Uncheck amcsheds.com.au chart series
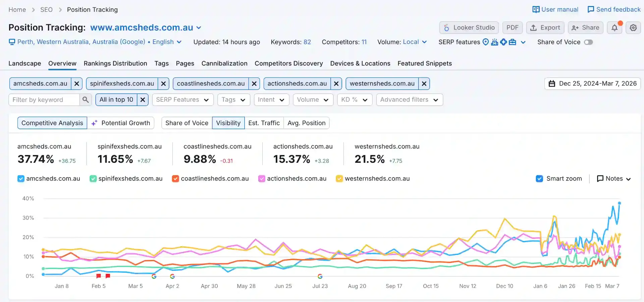The height and width of the screenshot is (302, 644). [21, 179]
